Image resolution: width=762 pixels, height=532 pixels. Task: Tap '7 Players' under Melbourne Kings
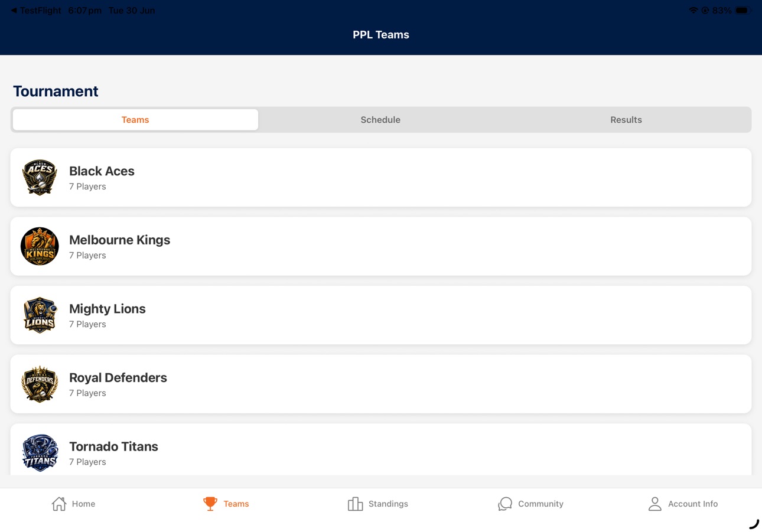pyautogui.click(x=87, y=256)
